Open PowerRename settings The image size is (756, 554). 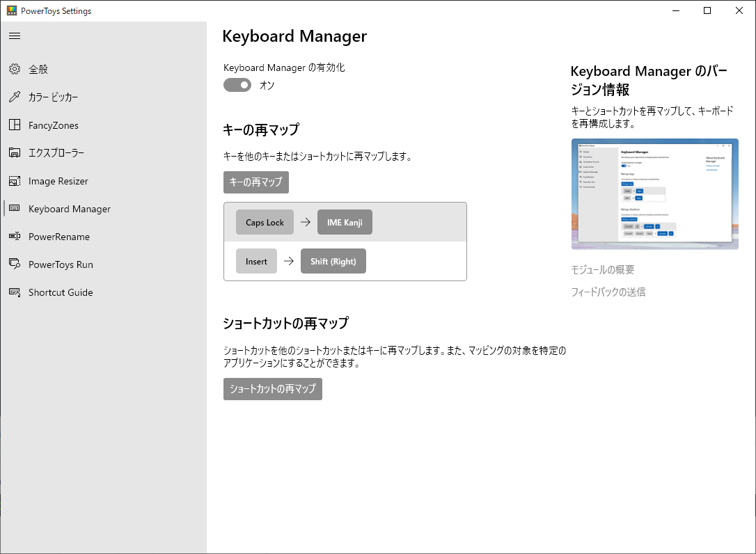[x=104, y=237]
